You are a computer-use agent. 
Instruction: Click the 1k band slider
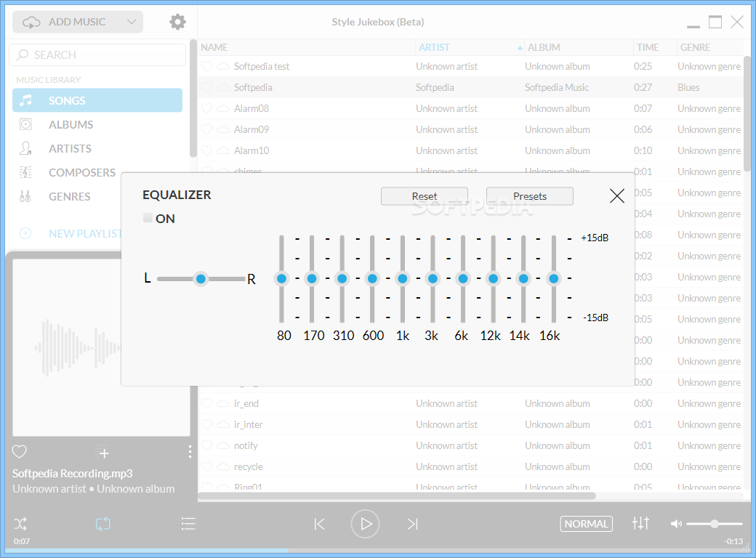click(402, 278)
